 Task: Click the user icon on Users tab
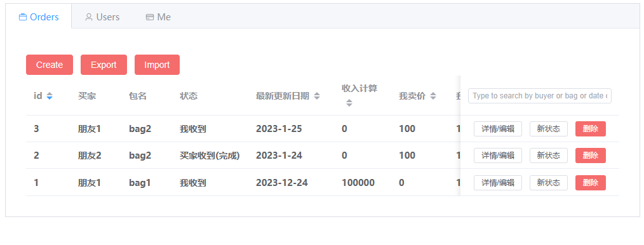pyautogui.click(x=89, y=17)
